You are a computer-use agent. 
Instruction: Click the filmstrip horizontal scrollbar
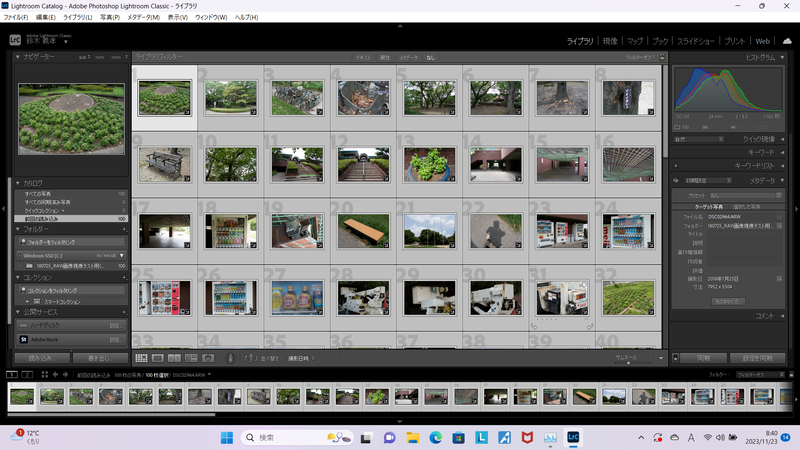(111, 415)
